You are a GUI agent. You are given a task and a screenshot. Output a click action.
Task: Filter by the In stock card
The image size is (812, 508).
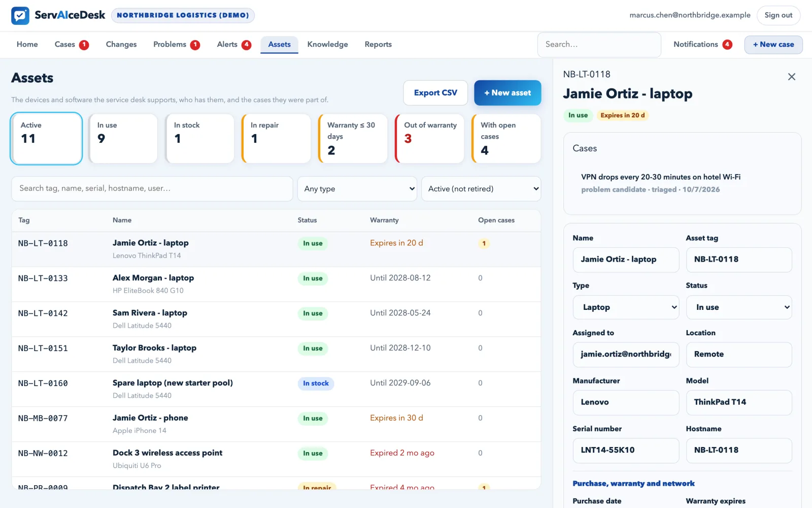(x=199, y=139)
